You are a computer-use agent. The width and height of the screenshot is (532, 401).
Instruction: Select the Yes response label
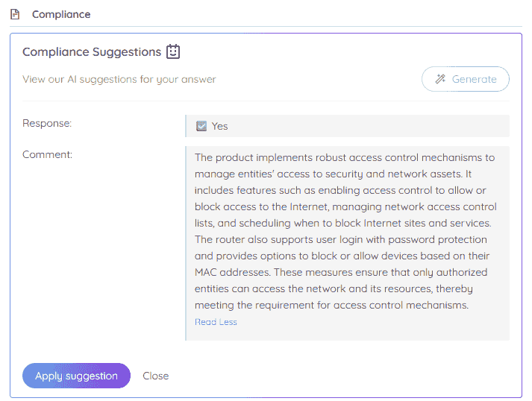click(x=219, y=126)
